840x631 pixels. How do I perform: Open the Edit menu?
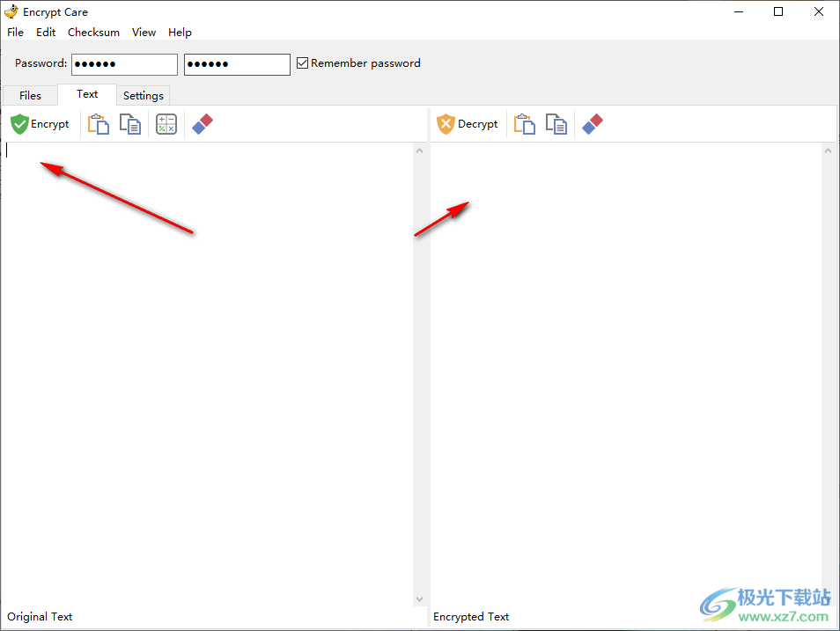[x=46, y=33]
